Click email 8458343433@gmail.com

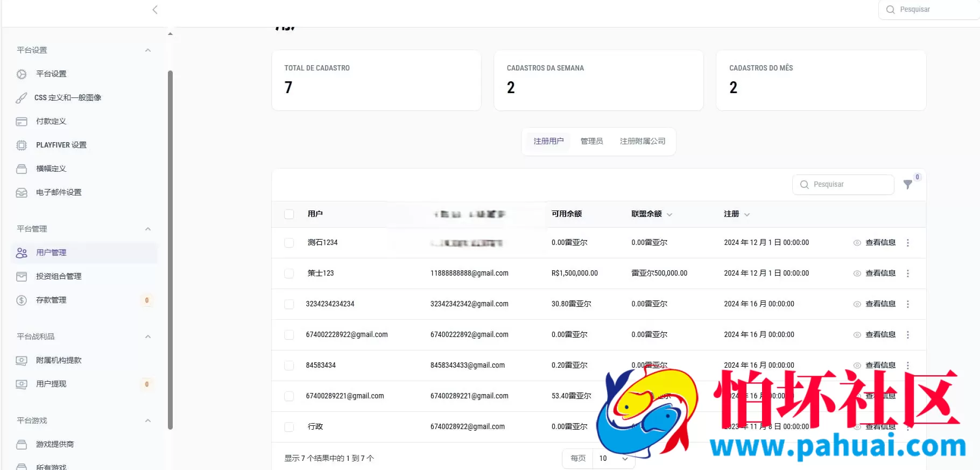point(468,366)
